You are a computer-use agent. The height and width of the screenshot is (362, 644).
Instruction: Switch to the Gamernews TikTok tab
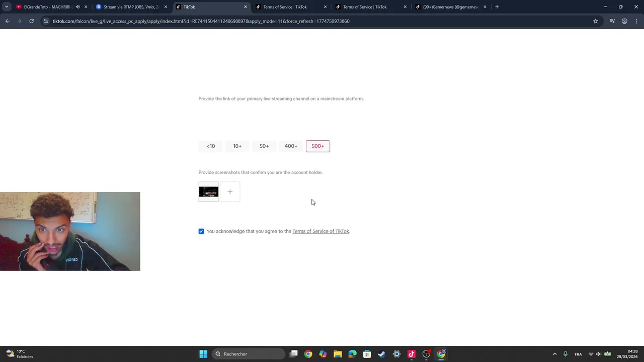[446, 7]
